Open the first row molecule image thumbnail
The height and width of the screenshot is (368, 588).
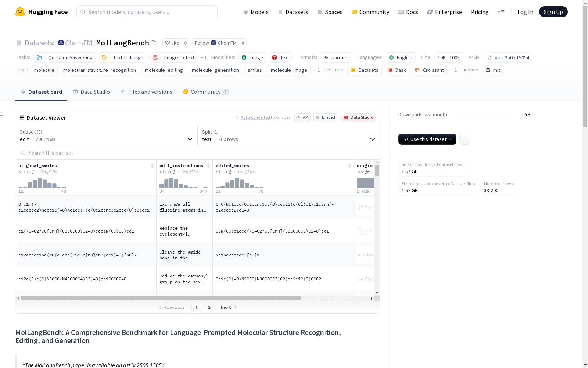pos(366,207)
